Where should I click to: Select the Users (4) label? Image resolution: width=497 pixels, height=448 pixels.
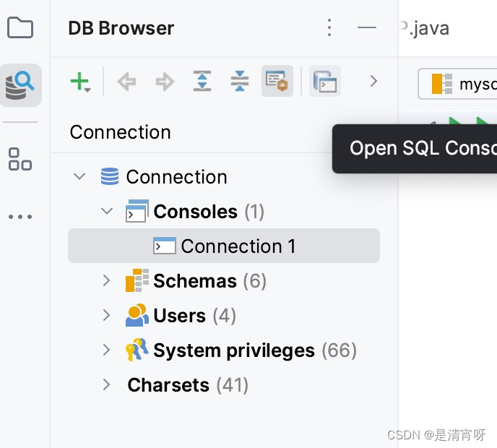194,316
